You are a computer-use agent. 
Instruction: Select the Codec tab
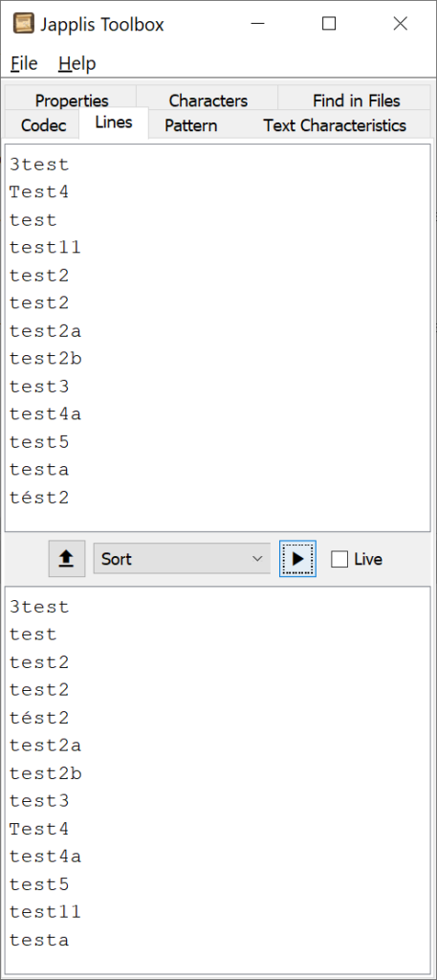pyautogui.click(x=43, y=125)
